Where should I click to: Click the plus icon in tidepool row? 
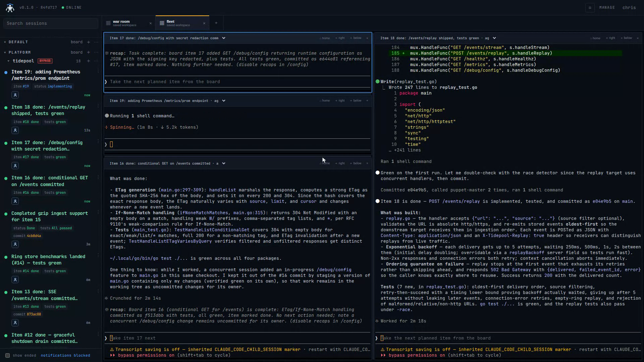pos(89,61)
